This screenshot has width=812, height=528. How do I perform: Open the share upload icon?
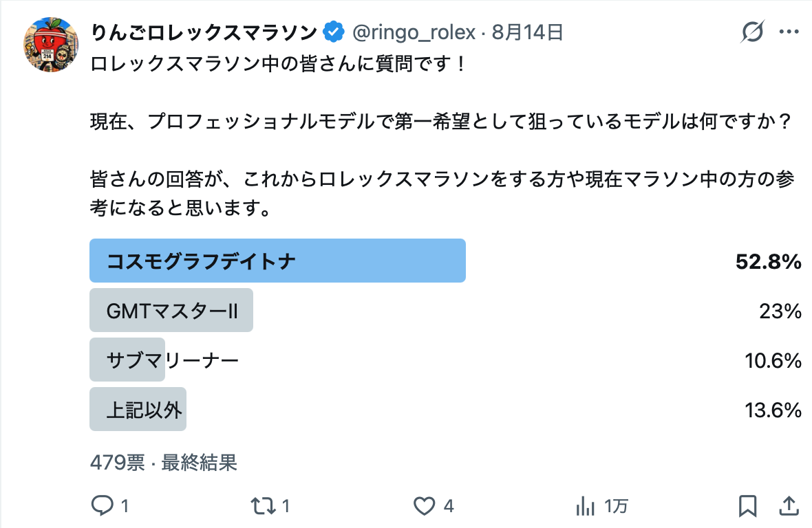click(x=789, y=505)
